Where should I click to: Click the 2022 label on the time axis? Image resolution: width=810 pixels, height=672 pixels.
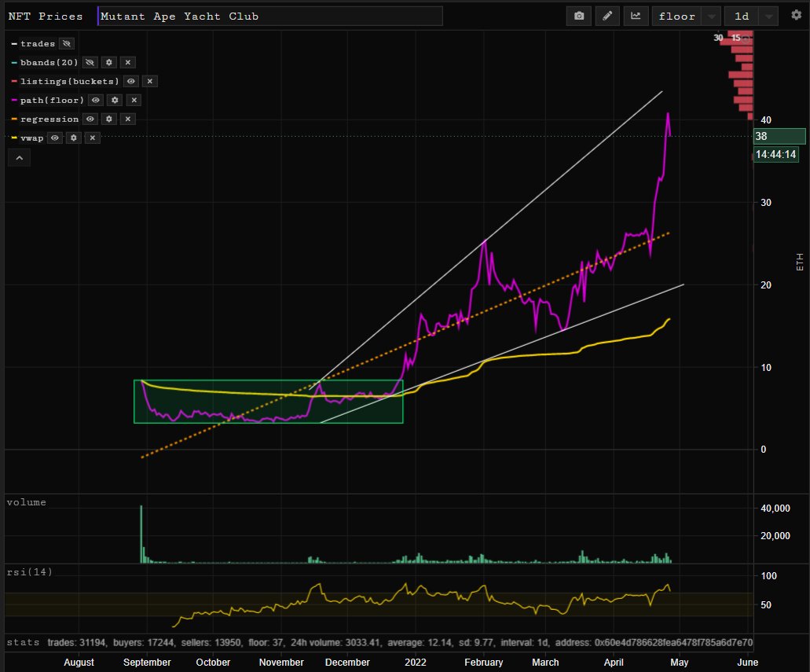click(x=416, y=663)
